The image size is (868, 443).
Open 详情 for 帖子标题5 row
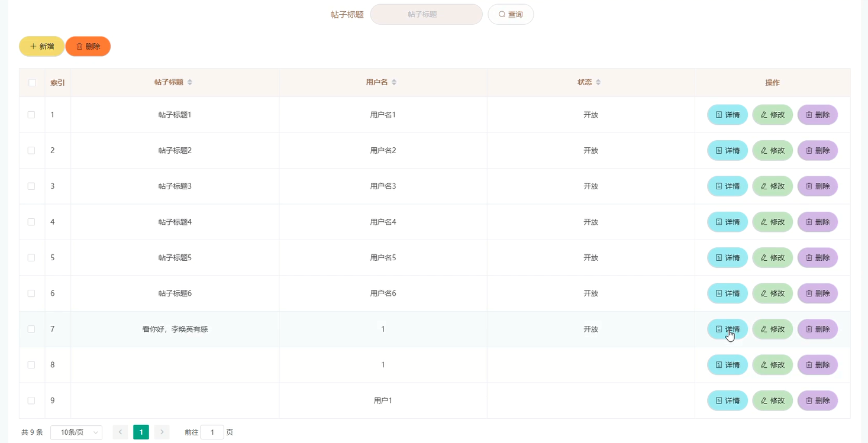727,258
